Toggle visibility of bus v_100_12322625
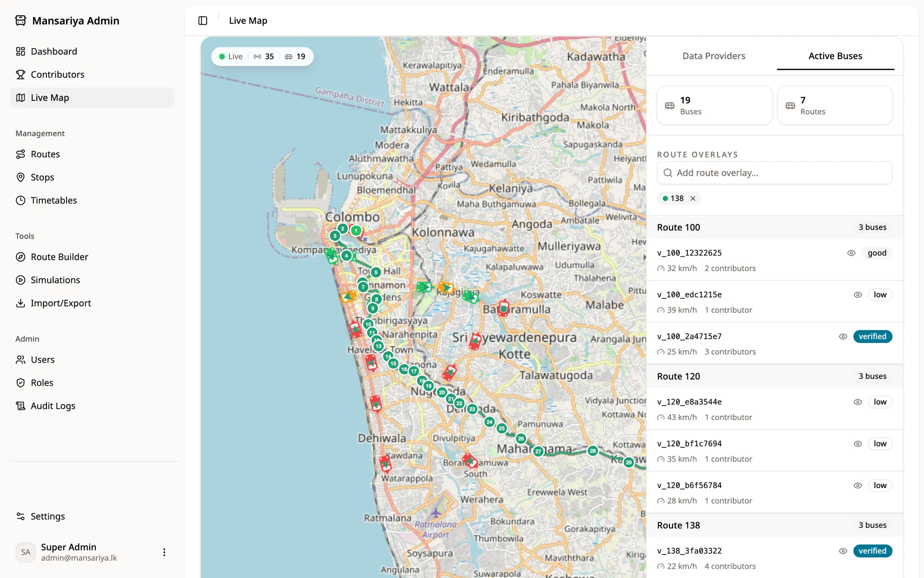 point(851,253)
